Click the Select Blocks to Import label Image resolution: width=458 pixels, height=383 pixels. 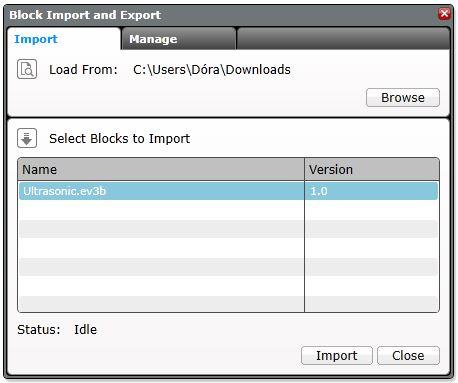(x=120, y=138)
